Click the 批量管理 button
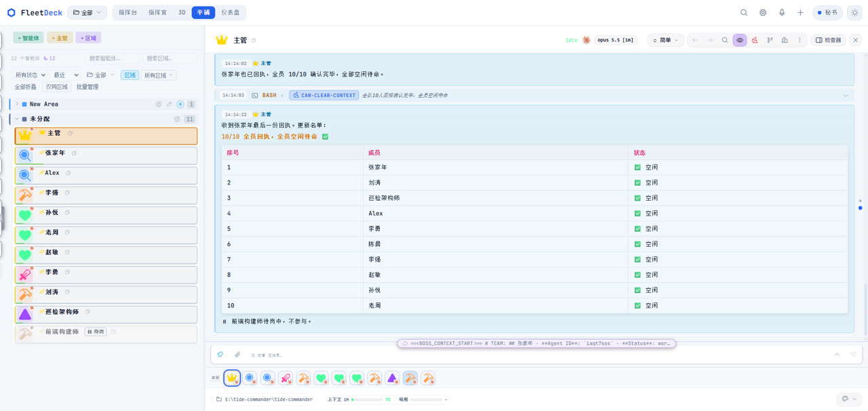 [x=87, y=87]
